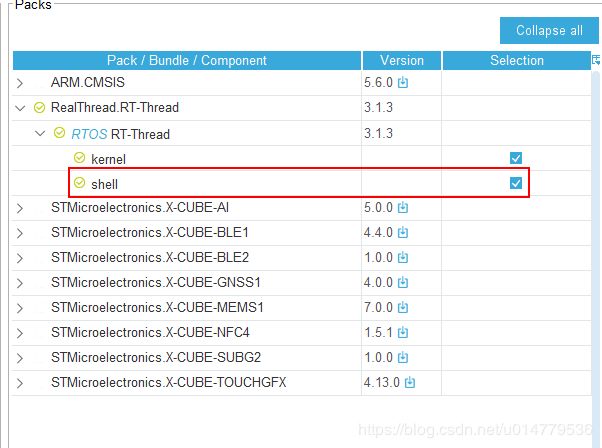Expand the X-CUBE-MEMS1 pack

click(x=20, y=308)
